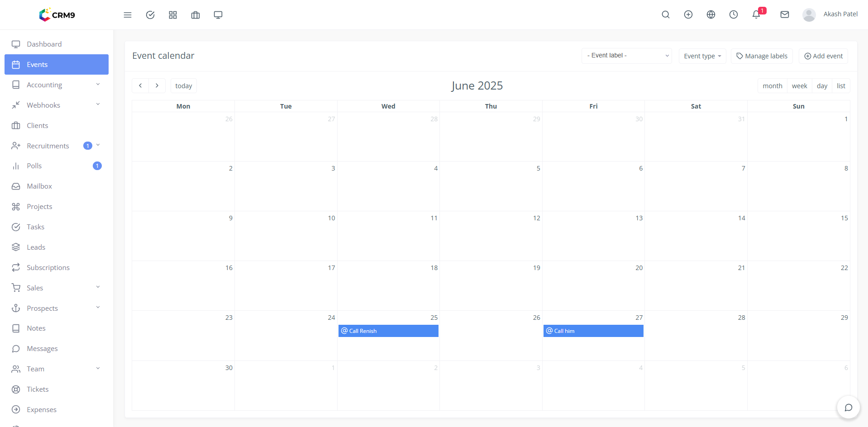
Task: Expand the Event label dropdown
Action: (626, 56)
